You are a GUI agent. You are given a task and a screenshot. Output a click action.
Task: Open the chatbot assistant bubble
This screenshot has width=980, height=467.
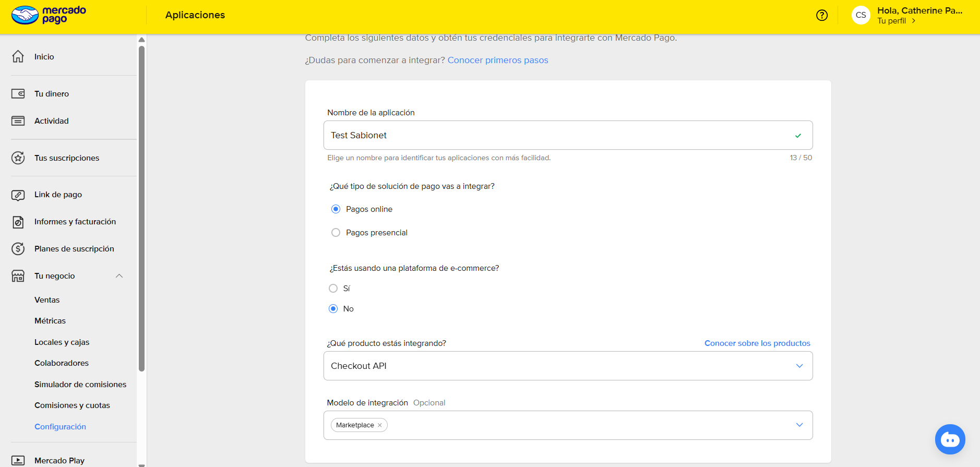coord(950,439)
